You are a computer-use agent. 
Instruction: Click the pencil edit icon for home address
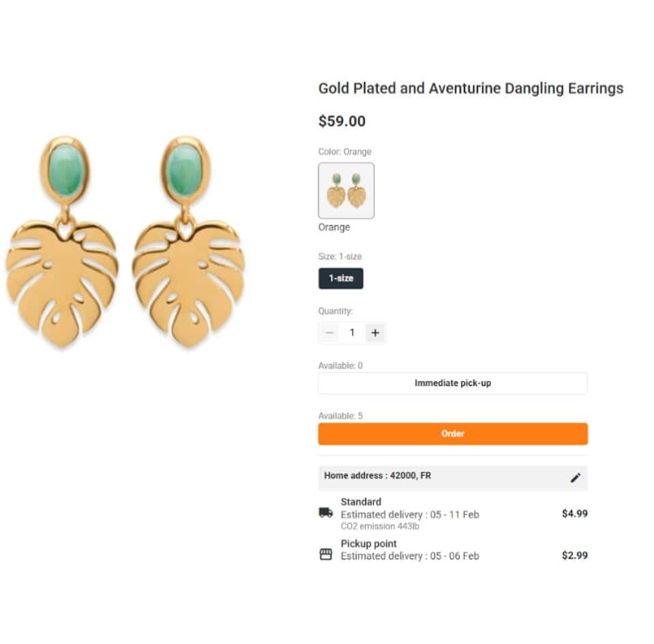575,478
